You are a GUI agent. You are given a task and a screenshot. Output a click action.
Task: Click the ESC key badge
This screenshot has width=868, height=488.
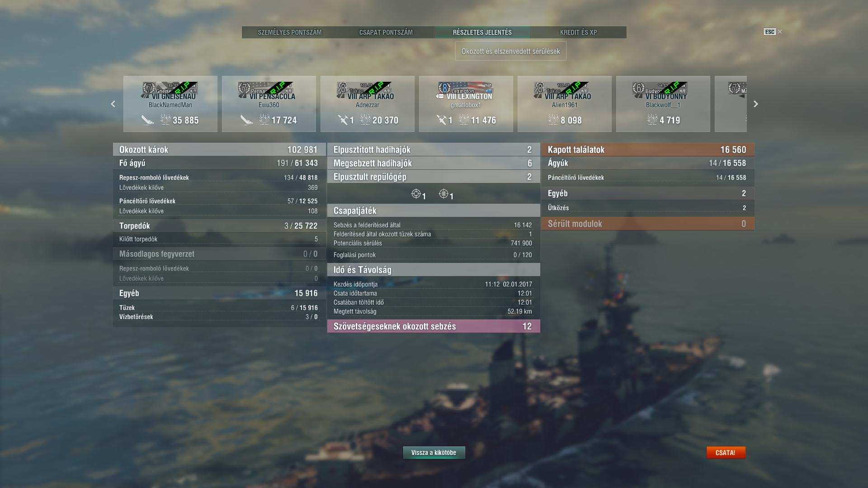(x=769, y=32)
